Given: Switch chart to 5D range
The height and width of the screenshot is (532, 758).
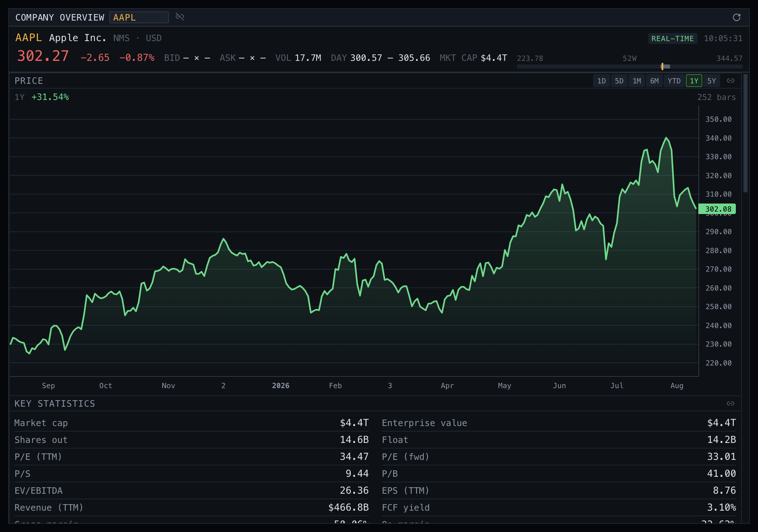Looking at the screenshot, I should [619, 81].
